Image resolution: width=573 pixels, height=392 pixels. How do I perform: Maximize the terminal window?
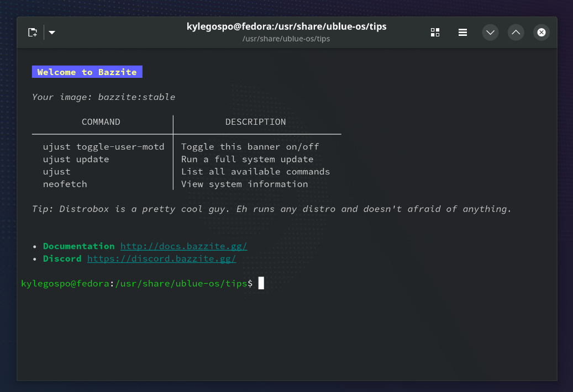[x=516, y=33]
